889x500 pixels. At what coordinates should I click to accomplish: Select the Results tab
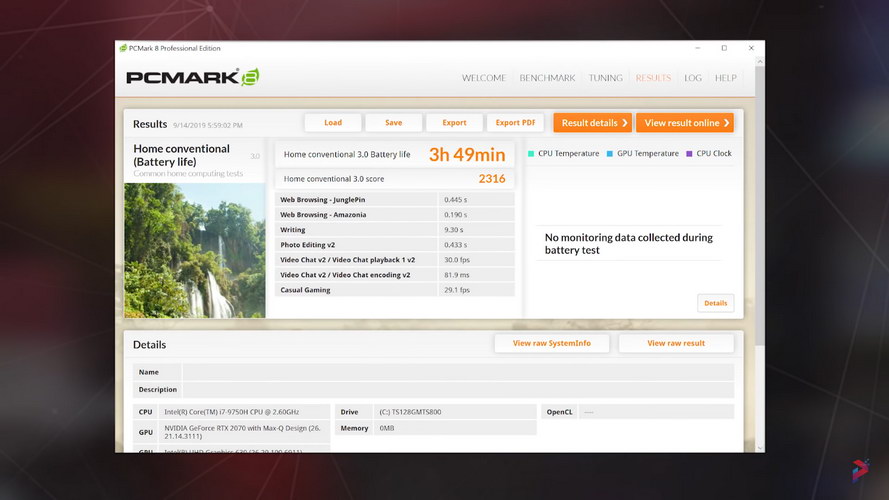[x=653, y=78]
